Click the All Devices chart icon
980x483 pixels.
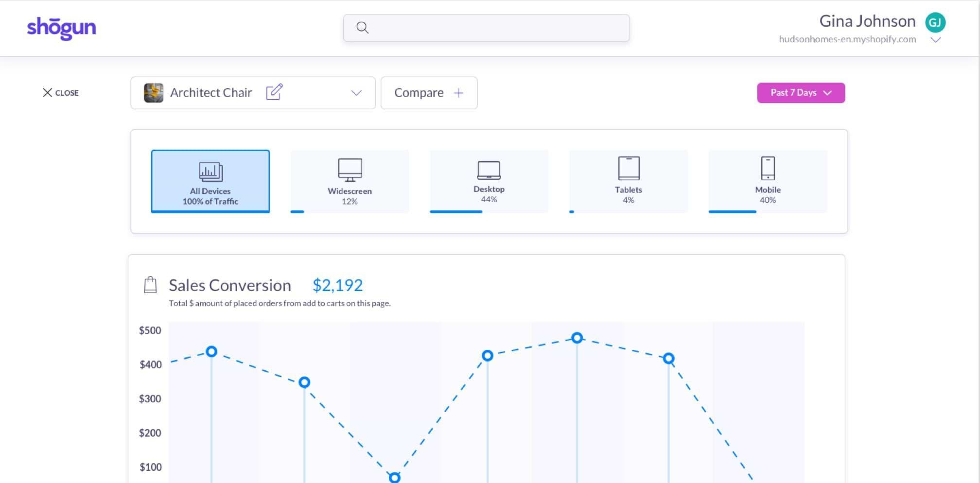coord(210,172)
